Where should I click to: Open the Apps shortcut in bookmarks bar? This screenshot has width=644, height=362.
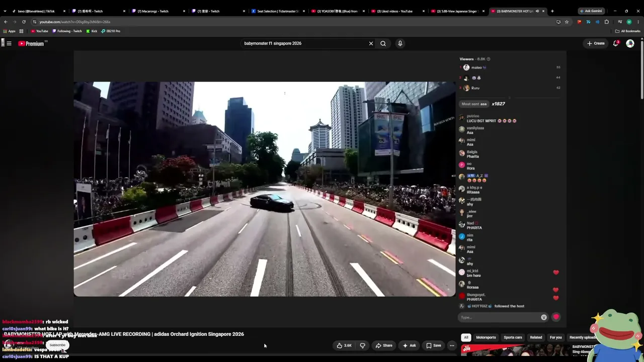pos(9,31)
